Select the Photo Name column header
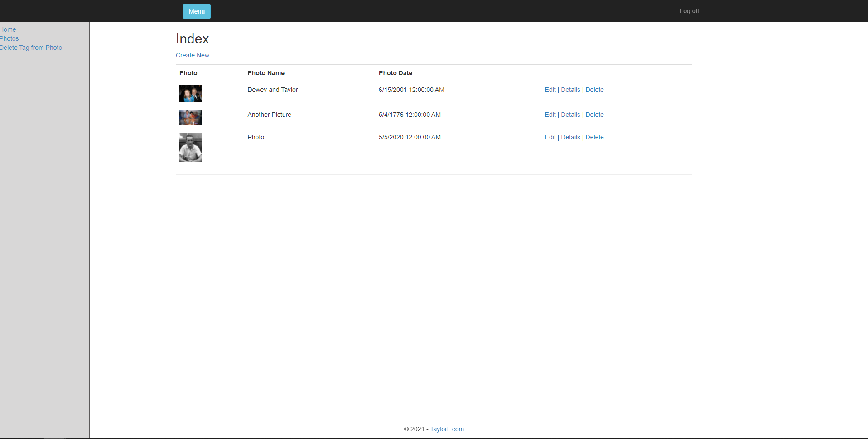 click(266, 73)
